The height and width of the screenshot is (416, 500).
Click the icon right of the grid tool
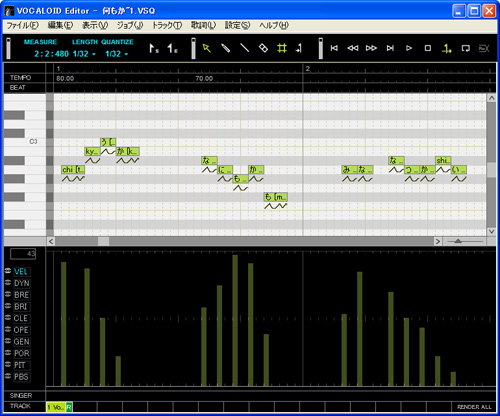299,48
